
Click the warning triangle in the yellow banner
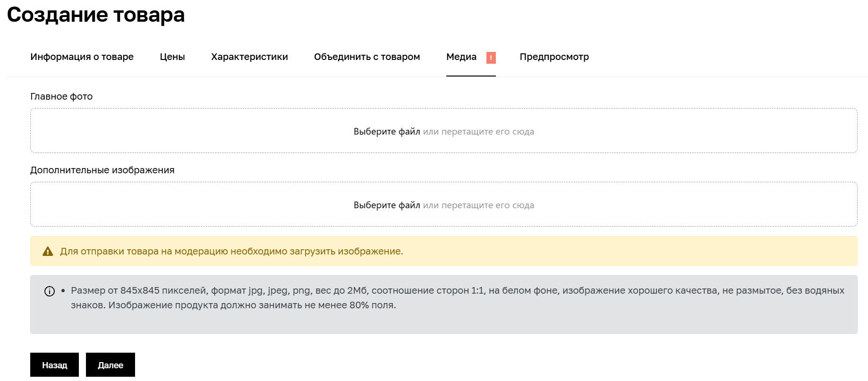48,252
